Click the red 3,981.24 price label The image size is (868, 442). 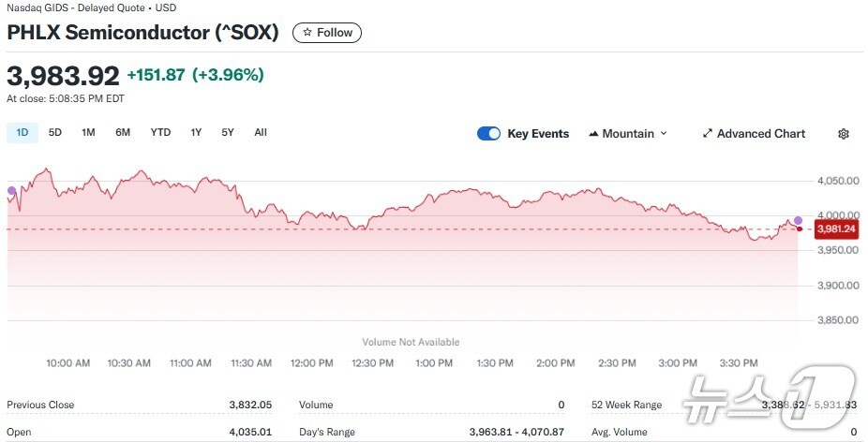click(x=836, y=228)
